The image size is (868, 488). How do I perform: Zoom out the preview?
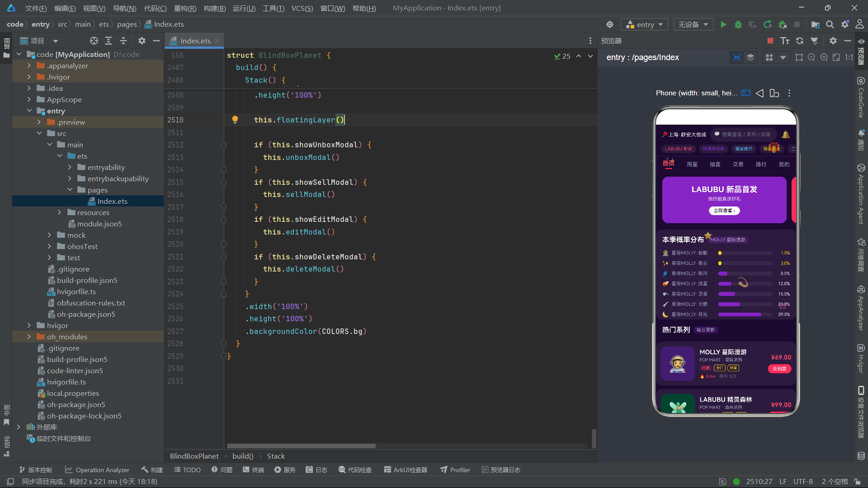811,57
